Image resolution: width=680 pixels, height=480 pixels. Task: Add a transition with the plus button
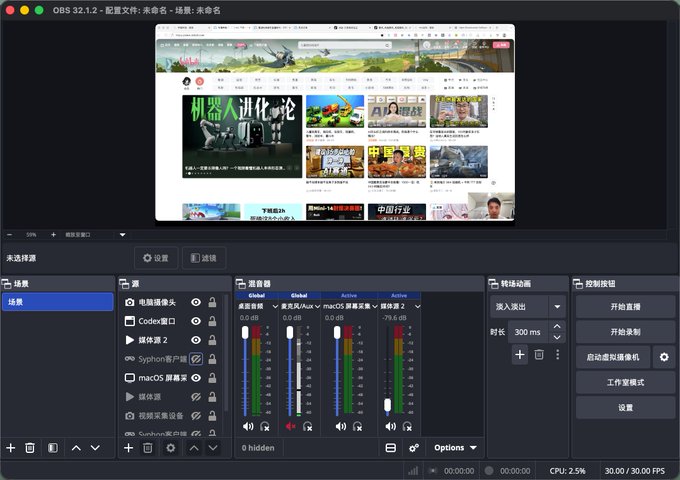point(520,355)
